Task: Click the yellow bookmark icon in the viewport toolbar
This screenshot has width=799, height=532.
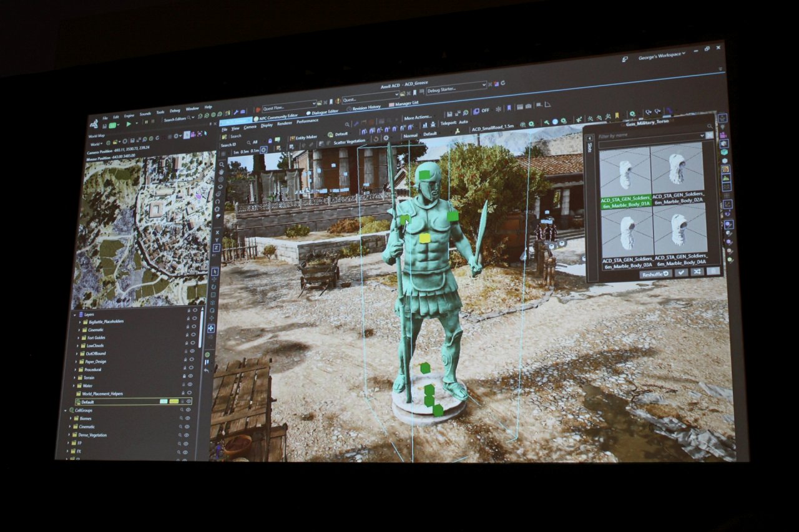Action: click(x=617, y=115)
